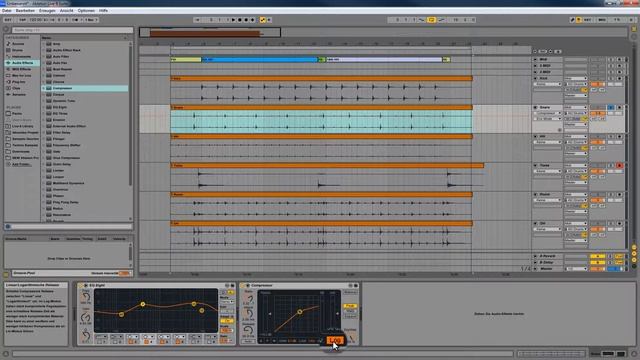The height and width of the screenshot is (360, 640).
Task: Open the Bearbeiten menu
Action: pos(25,11)
